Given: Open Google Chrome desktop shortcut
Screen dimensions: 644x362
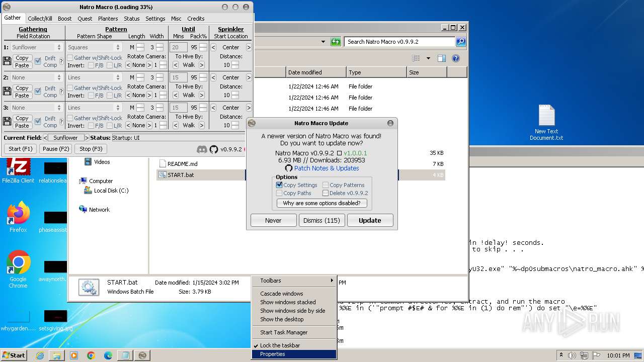Looking at the screenshot, I should pyautogui.click(x=18, y=269).
